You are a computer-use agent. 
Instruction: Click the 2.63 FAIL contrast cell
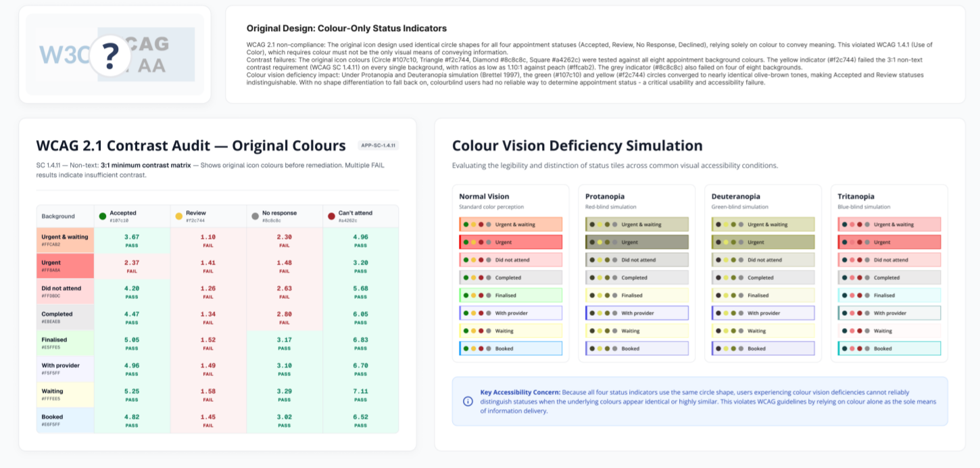(x=285, y=291)
